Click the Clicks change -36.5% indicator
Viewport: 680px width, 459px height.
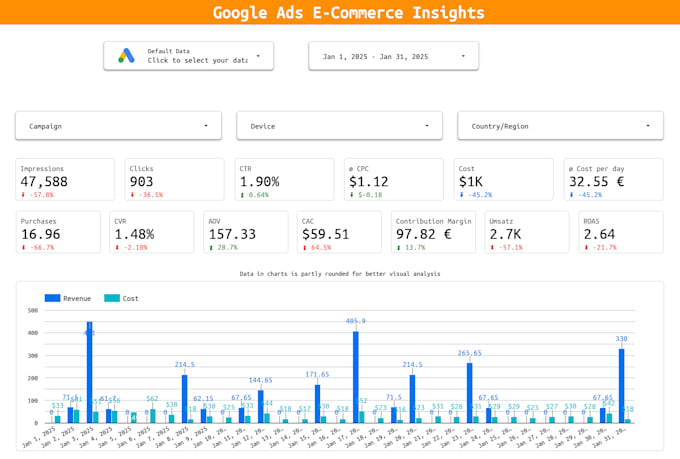point(147,195)
